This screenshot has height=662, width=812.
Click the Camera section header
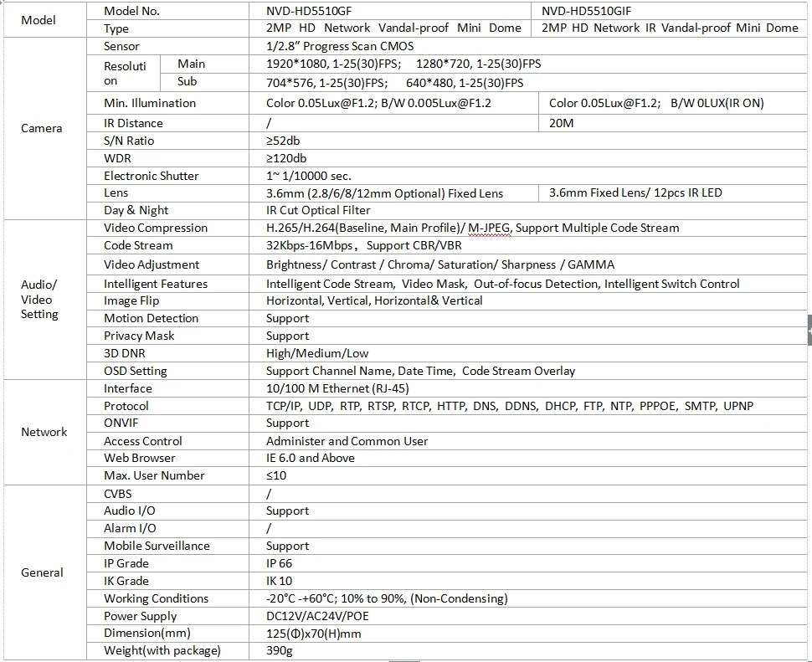(x=41, y=128)
